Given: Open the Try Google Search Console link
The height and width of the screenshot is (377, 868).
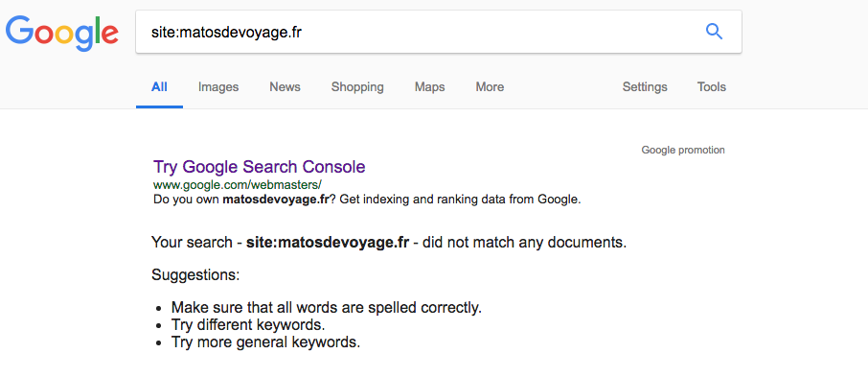Looking at the screenshot, I should (259, 166).
